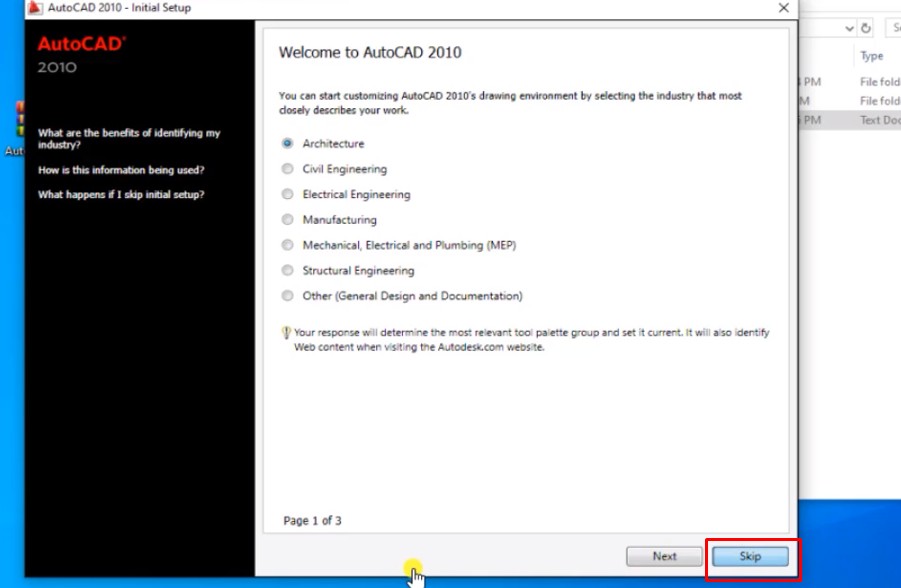Choose the Civil Engineering option
Image resolution: width=901 pixels, height=588 pixels.
click(288, 169)
